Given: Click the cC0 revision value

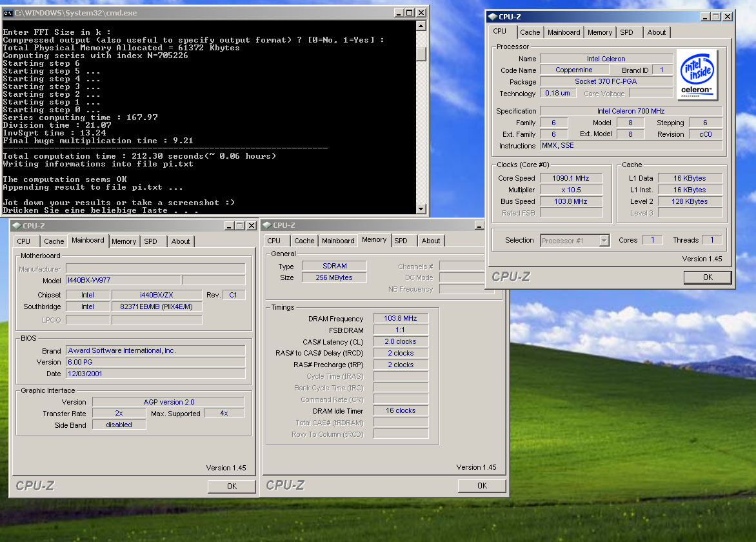Looking at the screenshot, I should pyautogui.click(x=706, y=134).
